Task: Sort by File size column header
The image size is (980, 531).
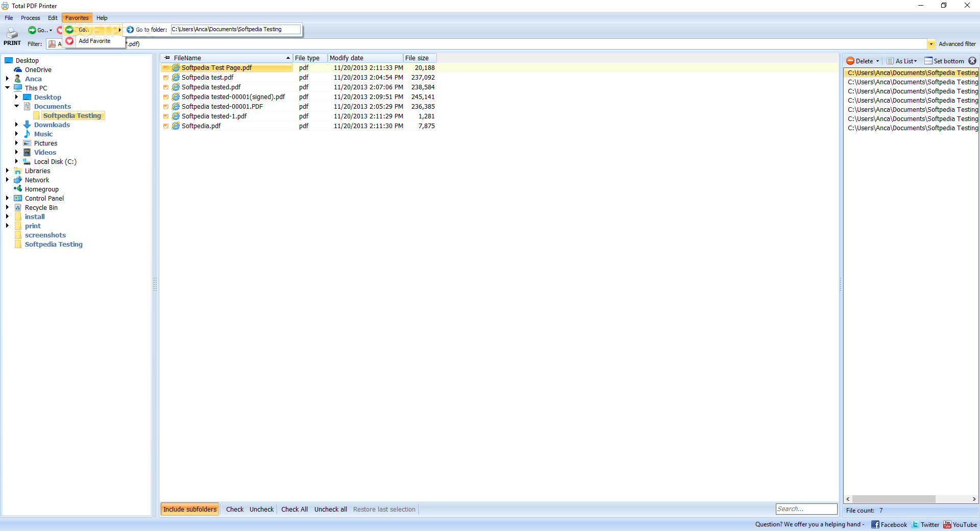Action: 420,58
